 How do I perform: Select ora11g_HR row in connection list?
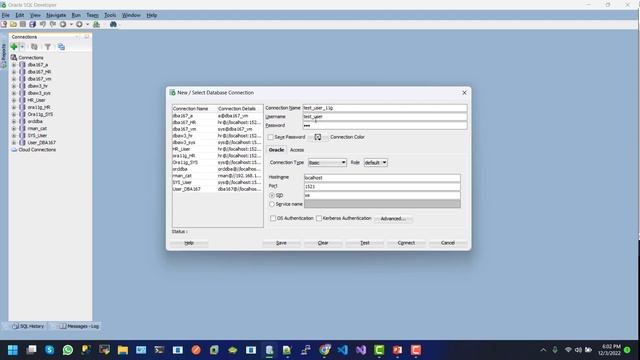pos(217,156)
